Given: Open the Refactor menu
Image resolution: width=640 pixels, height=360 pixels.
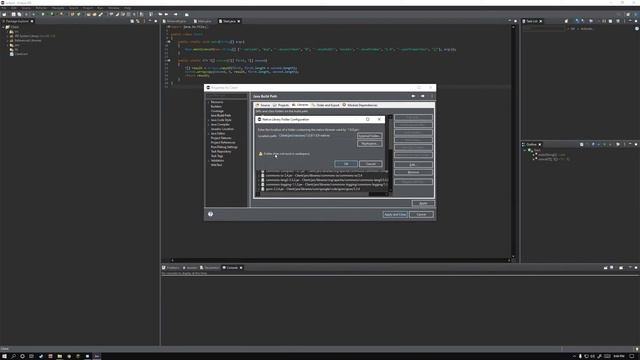Looking at the screenshot, I should pyautogui.click(x=41, y=8).
